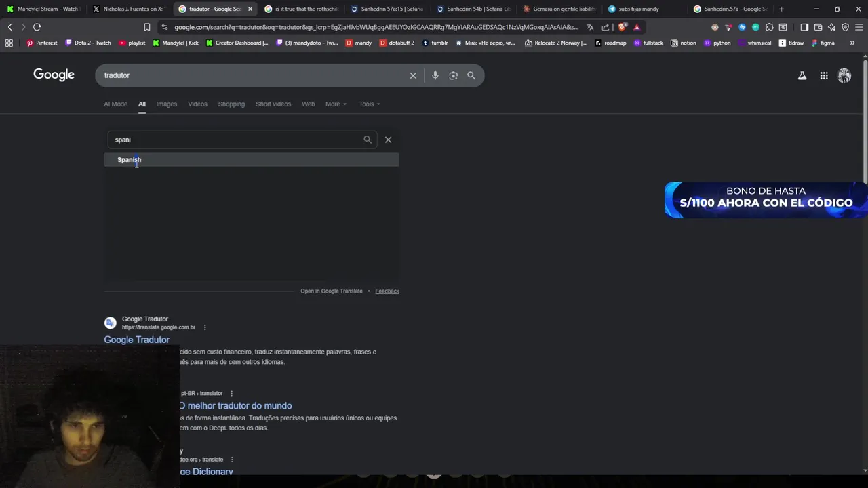This screenshot has width=868, height=488.
Task: Clear the Google search box with X
Action: tap(413, 75)
